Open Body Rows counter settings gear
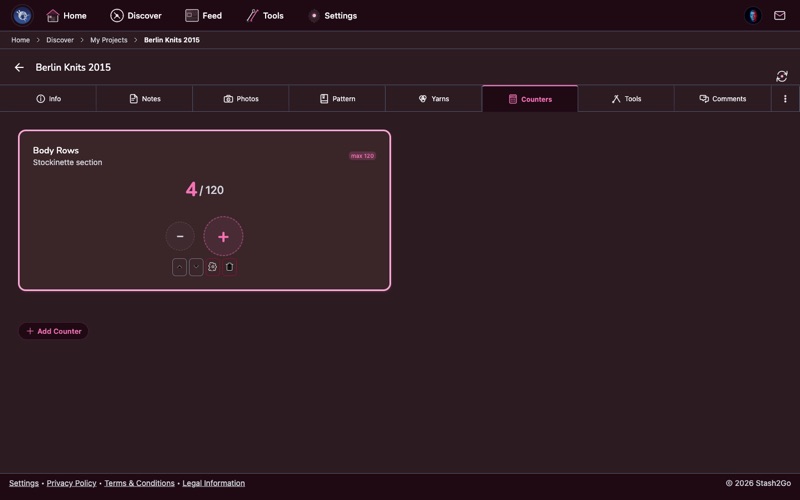The height and width of the screenshot is (500, 800). pyautogui.click(x=213, y=267)
